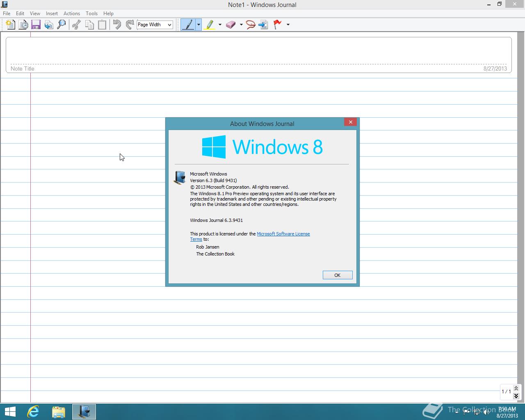The image size is (525, 420).
Task: Select the Lasso selection tool
Action: [x=251, y=25]
